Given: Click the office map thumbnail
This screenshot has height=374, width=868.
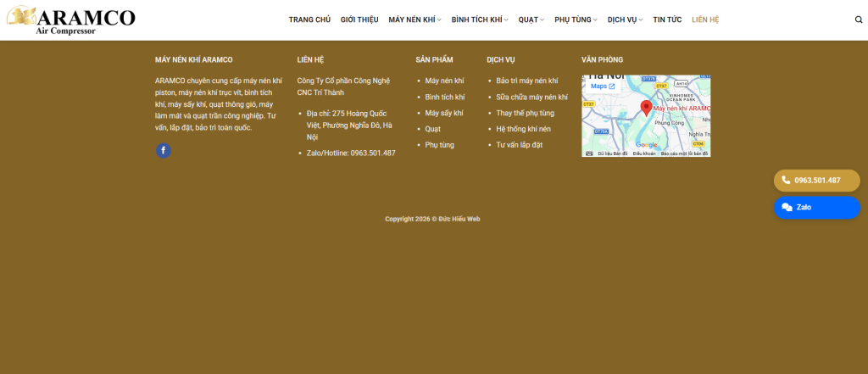Looking at the screenshot, I should coord(646,116).
